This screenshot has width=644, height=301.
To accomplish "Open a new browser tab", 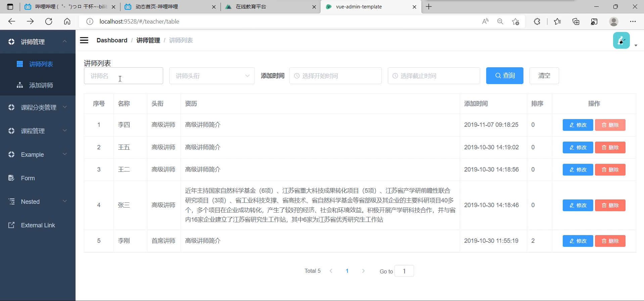I will [x=429, y=7].
